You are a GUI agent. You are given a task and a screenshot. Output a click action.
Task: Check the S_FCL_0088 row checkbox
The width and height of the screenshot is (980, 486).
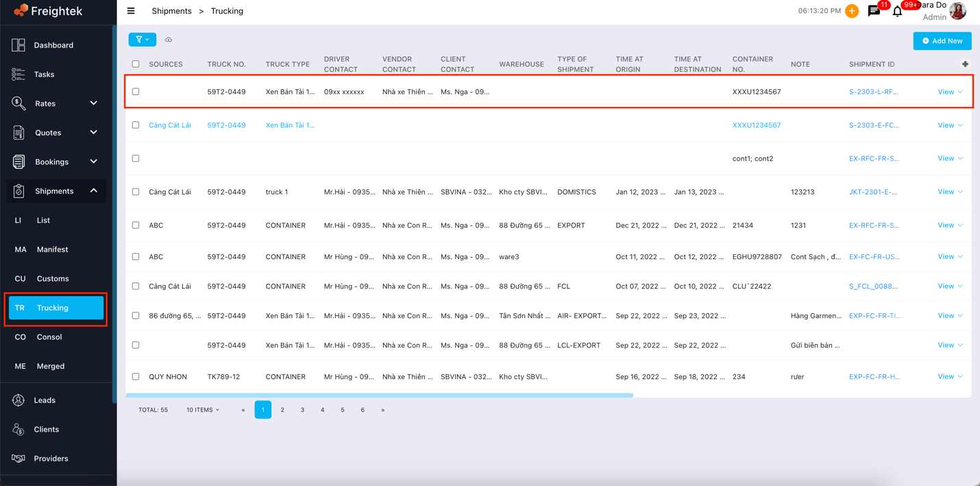pyautogui.click(x=136, y=286)
